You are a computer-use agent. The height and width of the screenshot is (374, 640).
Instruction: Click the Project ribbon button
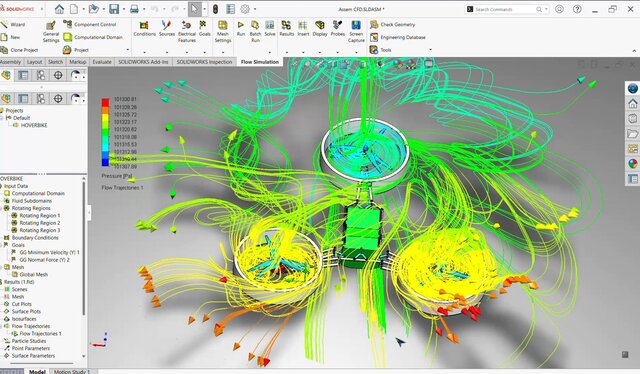[76, 50]
